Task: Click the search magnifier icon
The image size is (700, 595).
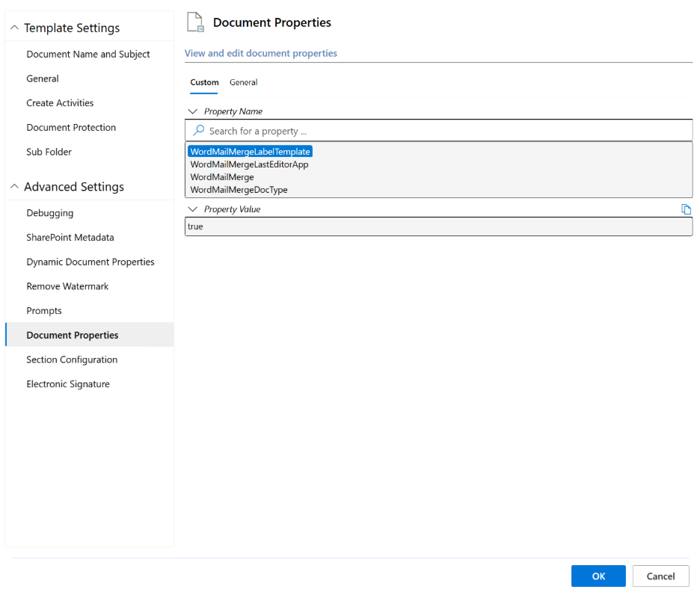Action: 199,131
